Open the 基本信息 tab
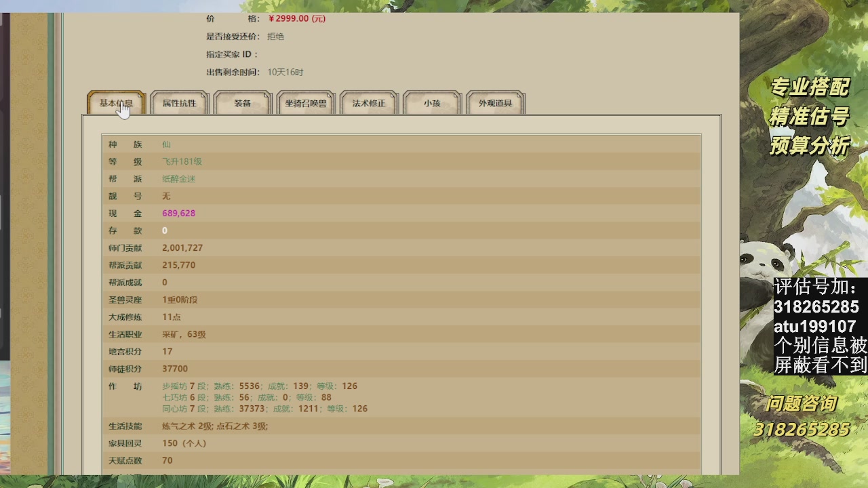 point(116,103)
